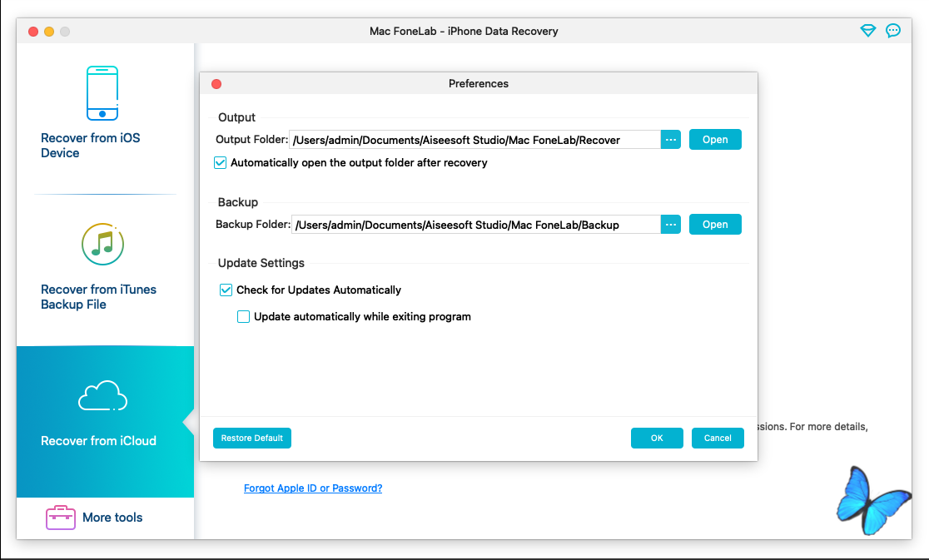Screen dimensions: 929x560
Task: Open Forgot Apple ID or Password link
Action: coord(313,488)
